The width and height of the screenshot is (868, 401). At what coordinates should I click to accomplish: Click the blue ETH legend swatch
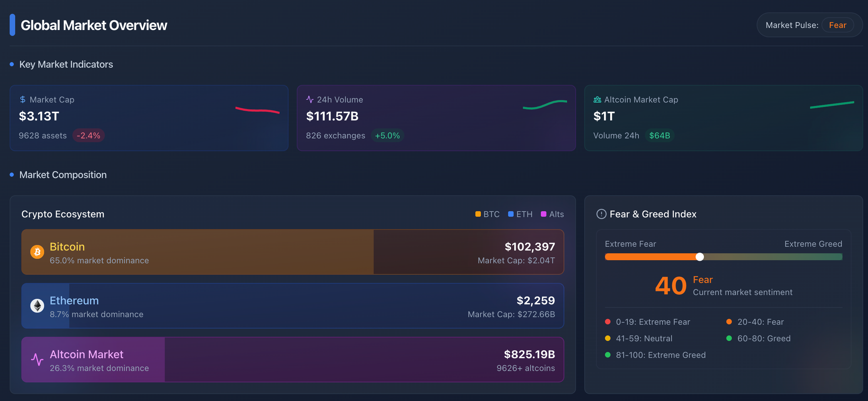coord(511,214)
